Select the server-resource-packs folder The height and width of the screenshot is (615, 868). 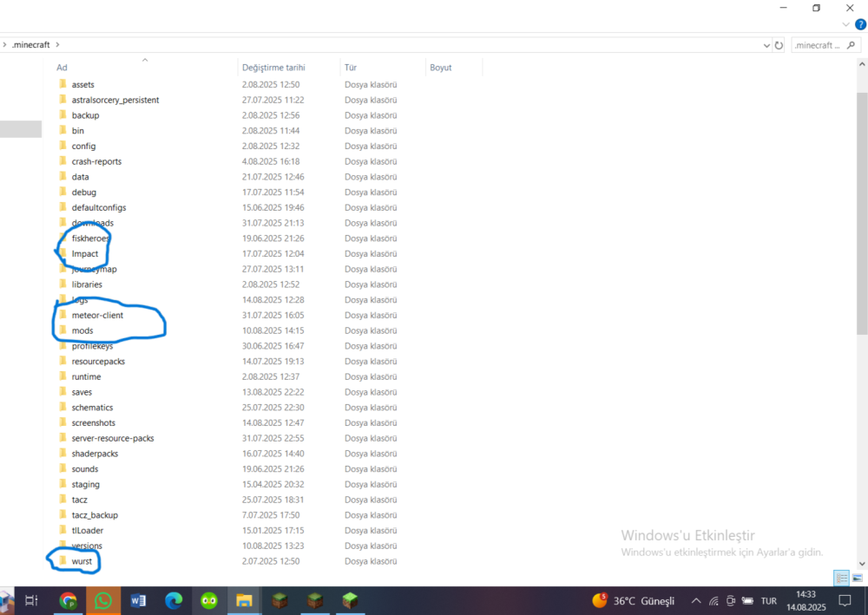tap(112, 439)
